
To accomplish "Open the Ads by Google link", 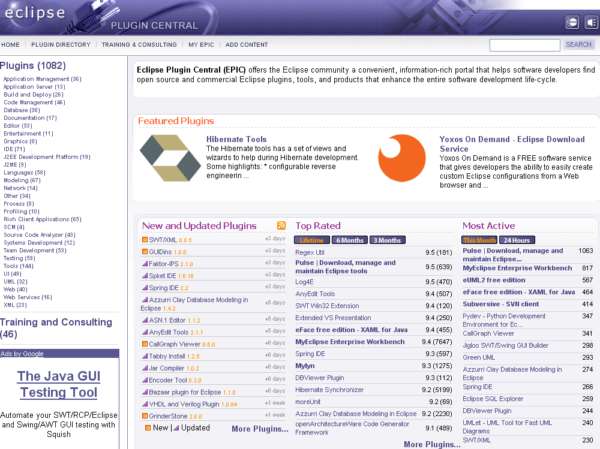I will 22,354.
